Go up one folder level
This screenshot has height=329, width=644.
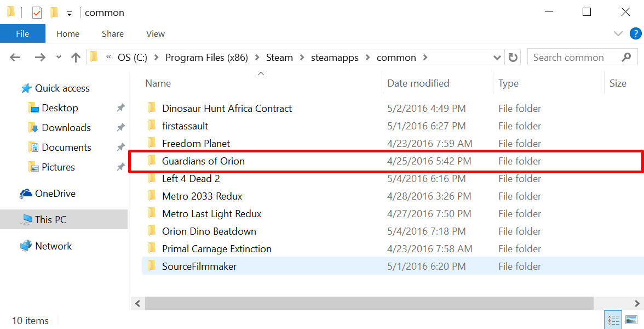click(x=76, y=58)
